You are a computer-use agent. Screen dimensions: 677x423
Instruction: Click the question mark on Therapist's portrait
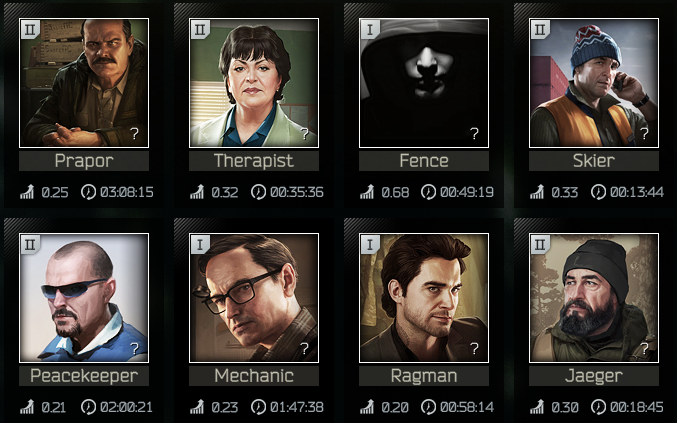pos(304,134)
